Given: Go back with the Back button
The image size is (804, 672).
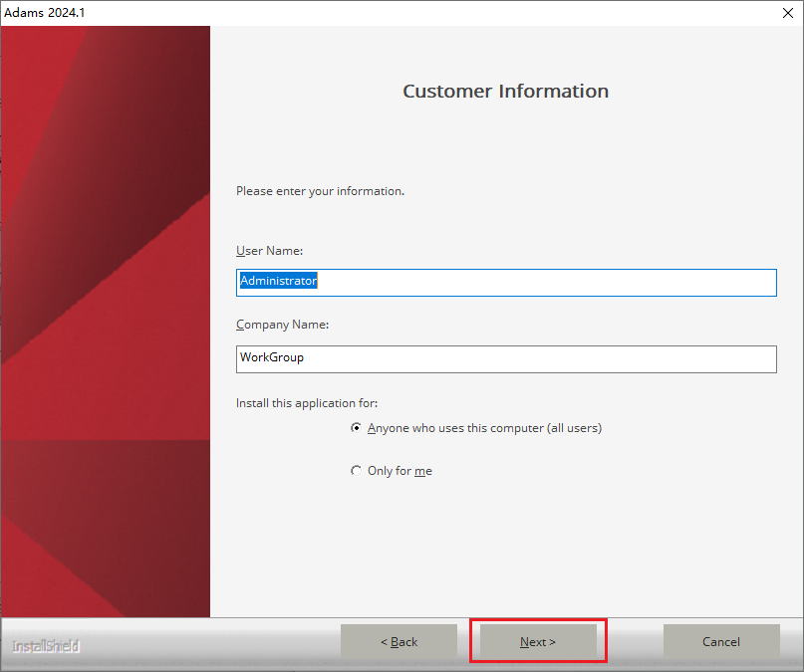Looking at the screenshot, I should click(399, 641).
